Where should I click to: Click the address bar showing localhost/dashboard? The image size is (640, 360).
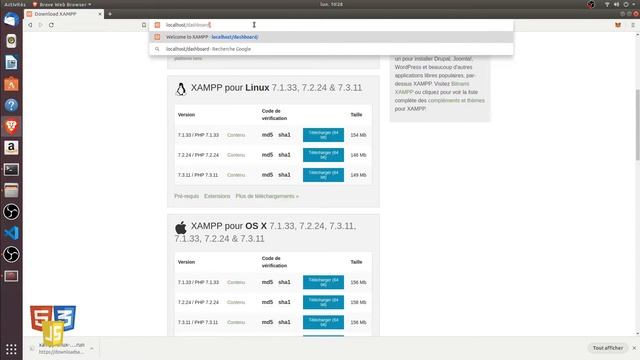[331, 25]
